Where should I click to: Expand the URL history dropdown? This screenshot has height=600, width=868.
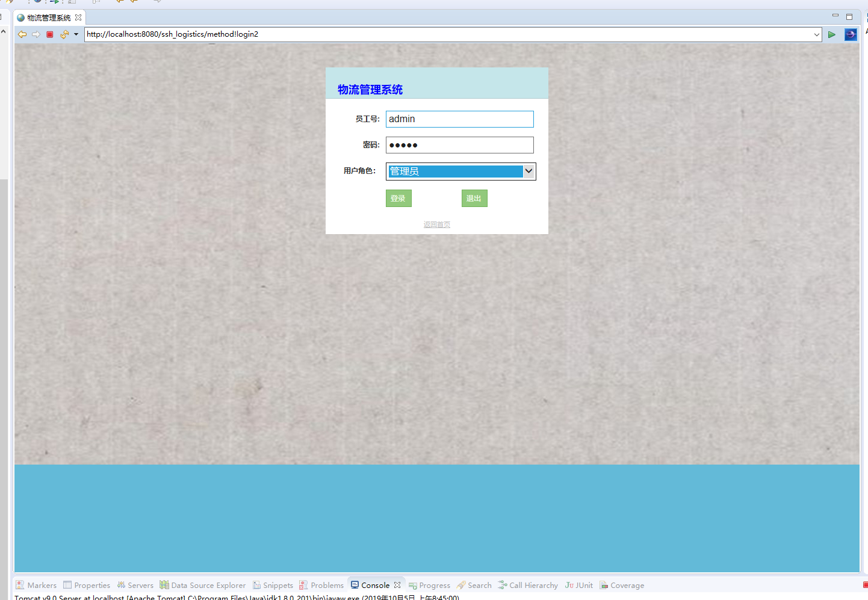coord(817,34)
